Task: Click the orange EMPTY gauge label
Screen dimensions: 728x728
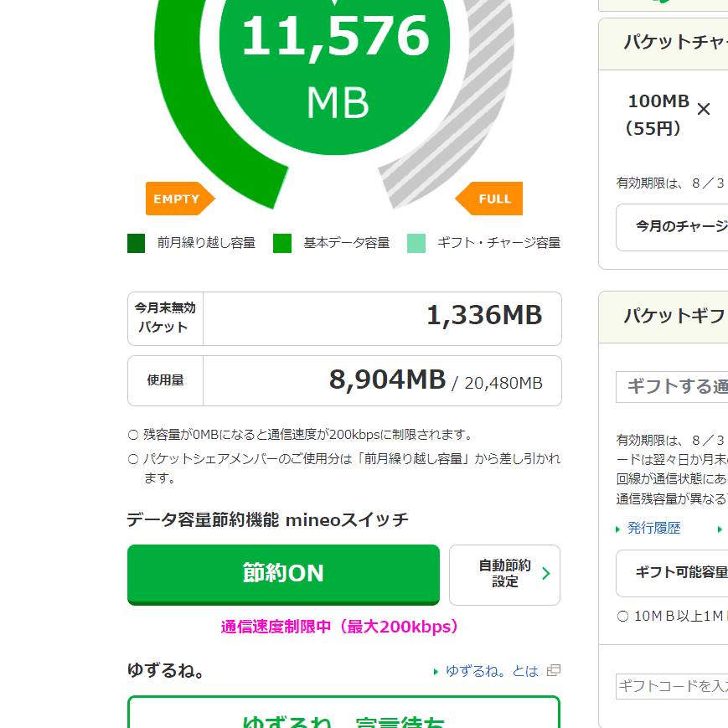Action: (180, 199)
